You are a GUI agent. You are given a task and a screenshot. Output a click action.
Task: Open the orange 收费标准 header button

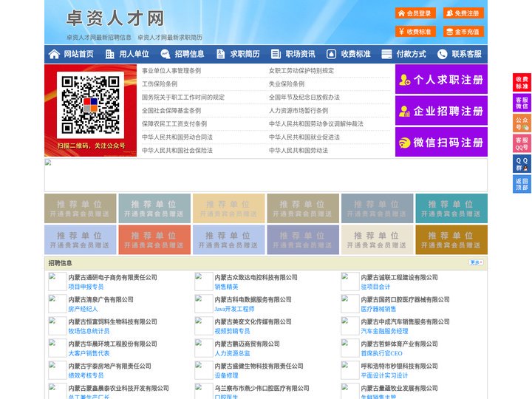click(415, 32)
